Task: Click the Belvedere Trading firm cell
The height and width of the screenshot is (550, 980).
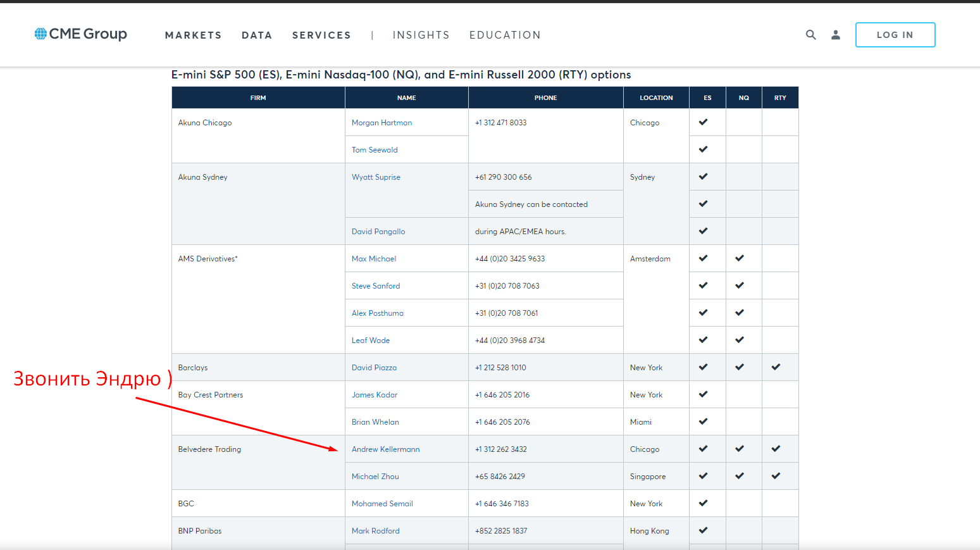Action: tap(258, 463)
